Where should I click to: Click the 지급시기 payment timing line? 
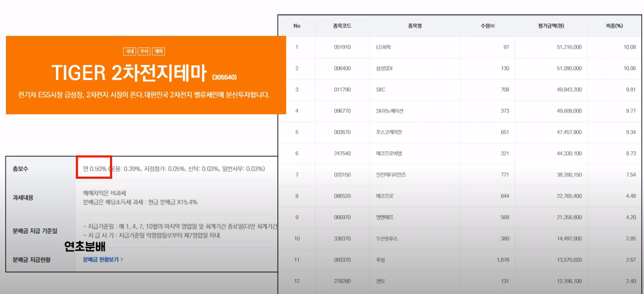coord(151,235)
